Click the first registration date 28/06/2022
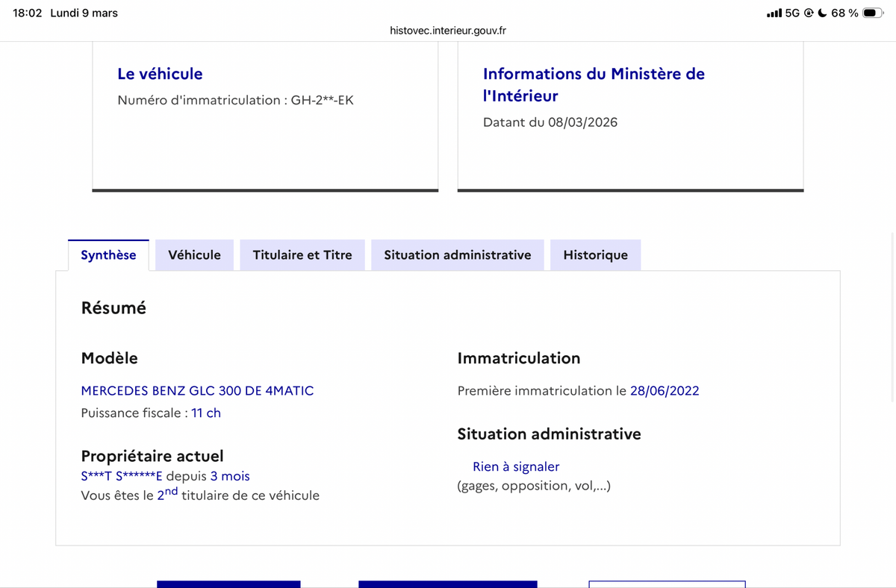The image size is (896, 588). [665, 390]
